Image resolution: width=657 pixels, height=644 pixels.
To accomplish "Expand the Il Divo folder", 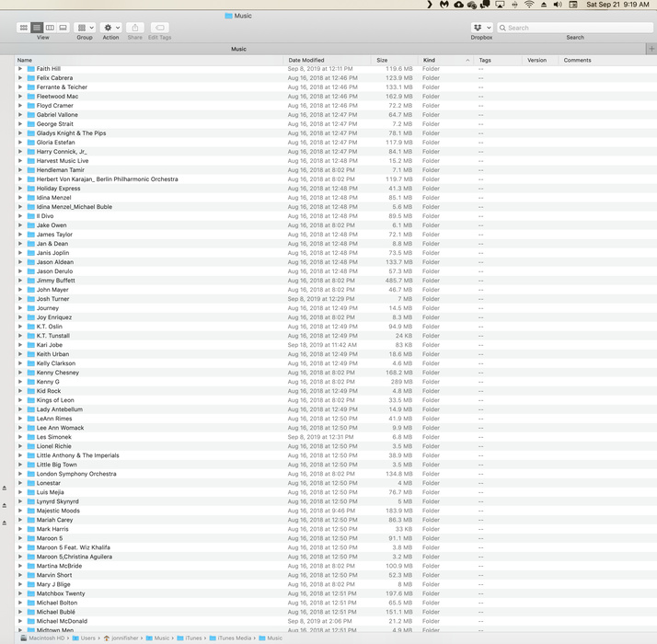I will pos(20,216).
